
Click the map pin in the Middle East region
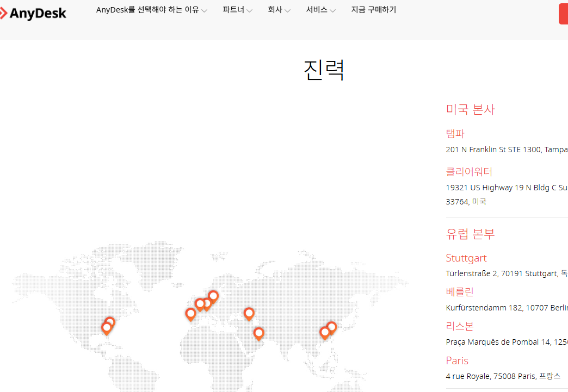(258, 333)
